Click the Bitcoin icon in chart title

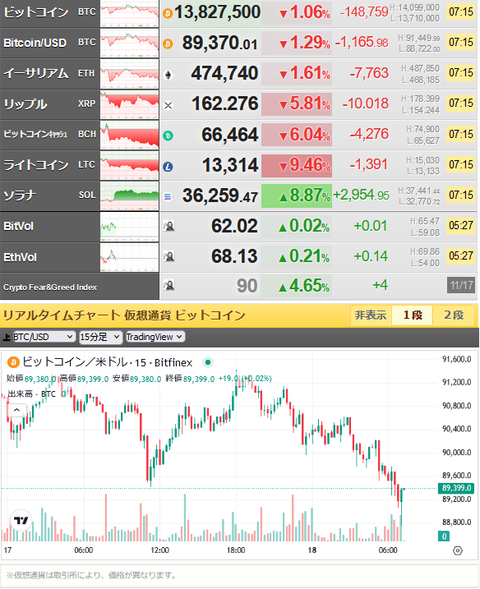pos(14,362)
